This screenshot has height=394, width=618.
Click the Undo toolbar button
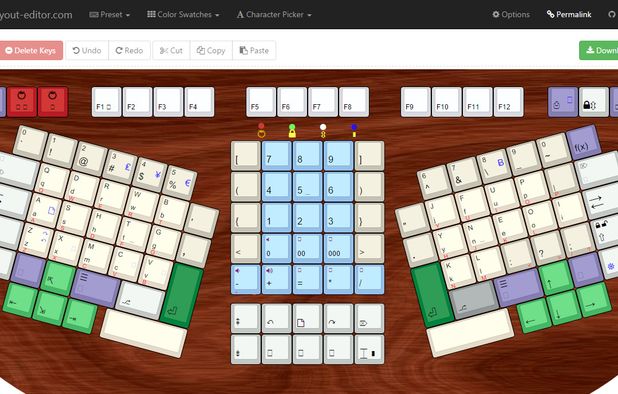[x=87, y=50]
